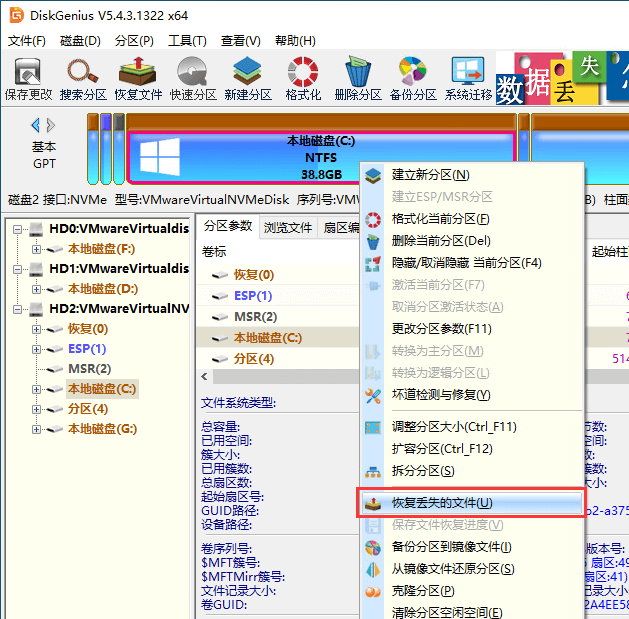
Task: Click the 系统迁移 (System Migration) toolbar icon
Action: pyautogui.click(x=468, y=79)
